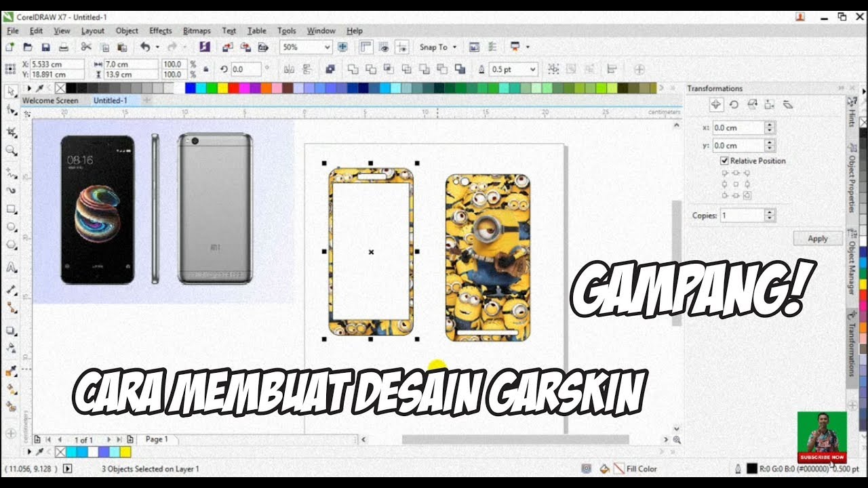868x488 pixels.
Task: Toggle Show Grid button
Action: (x=384, y=47)
